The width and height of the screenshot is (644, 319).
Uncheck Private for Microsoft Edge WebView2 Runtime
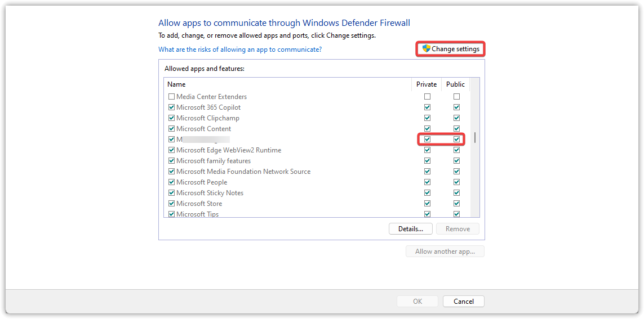coord(427,150)
